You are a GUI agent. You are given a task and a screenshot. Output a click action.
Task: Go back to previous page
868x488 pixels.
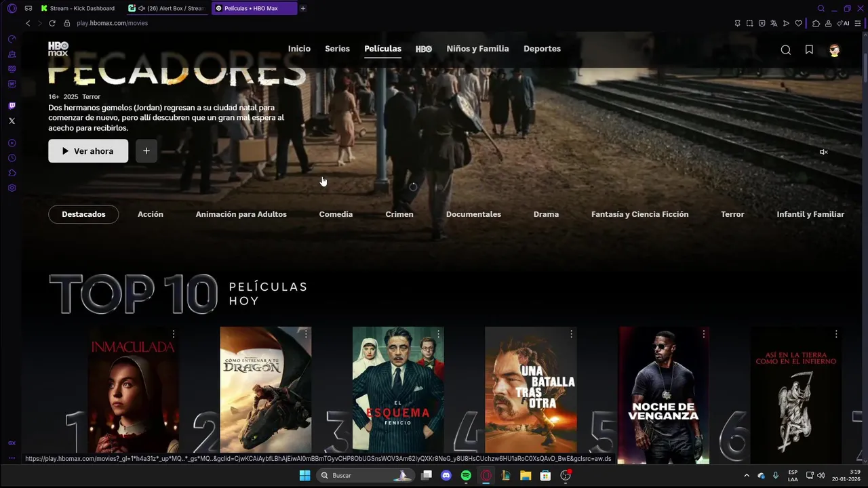pyautogui.click(x=28, y=23)
